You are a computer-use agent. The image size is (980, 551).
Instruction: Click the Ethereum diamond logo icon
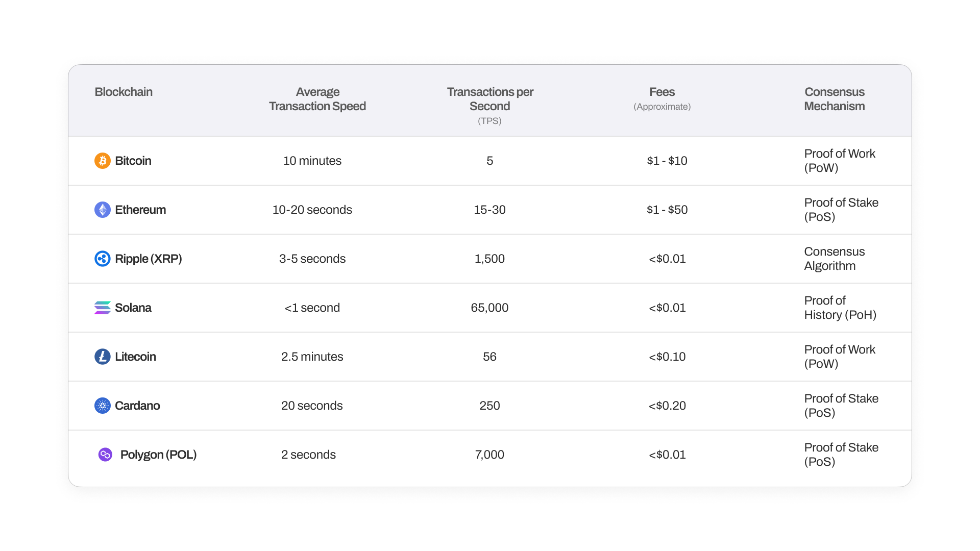click(x=103, y=210)
